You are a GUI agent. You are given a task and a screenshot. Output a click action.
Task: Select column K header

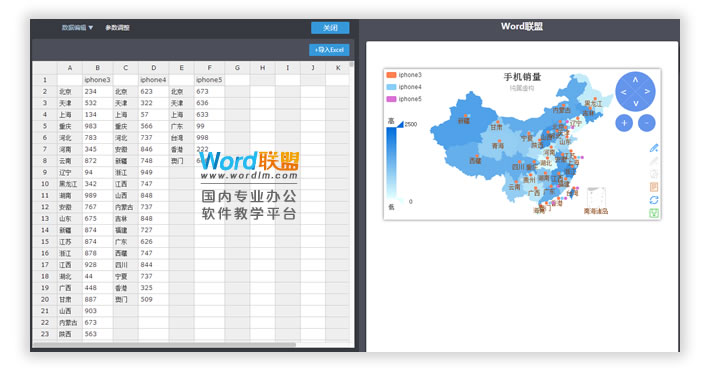click(x=338, y=68)
